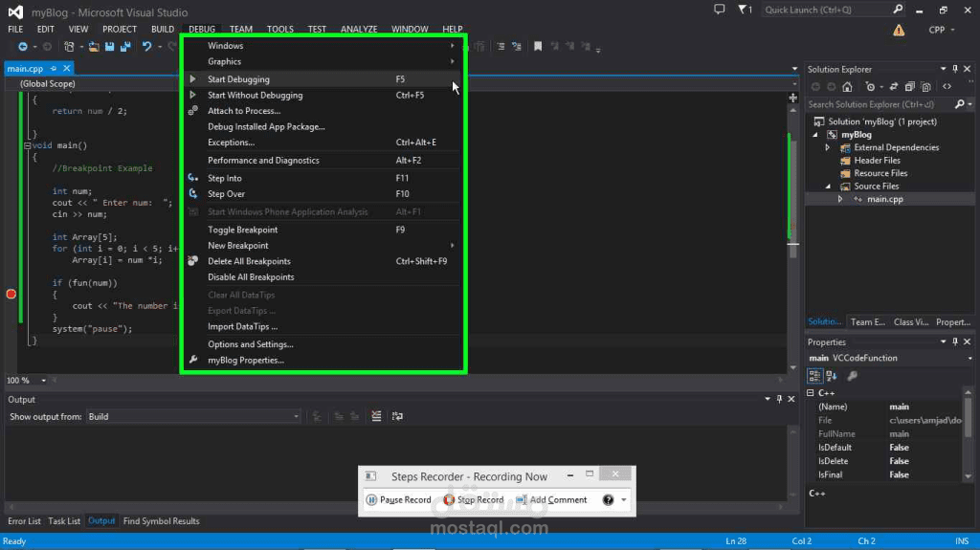The width and height of the screenshot is (980, 550).
Task: Open the CPP dropdown in the menu bar
Action: tap(942, 30)
